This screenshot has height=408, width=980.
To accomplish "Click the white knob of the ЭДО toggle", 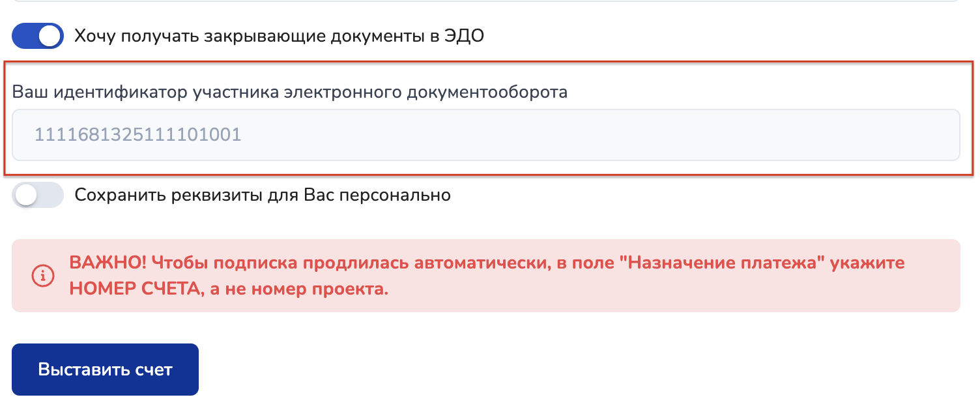I will point(50,36).
